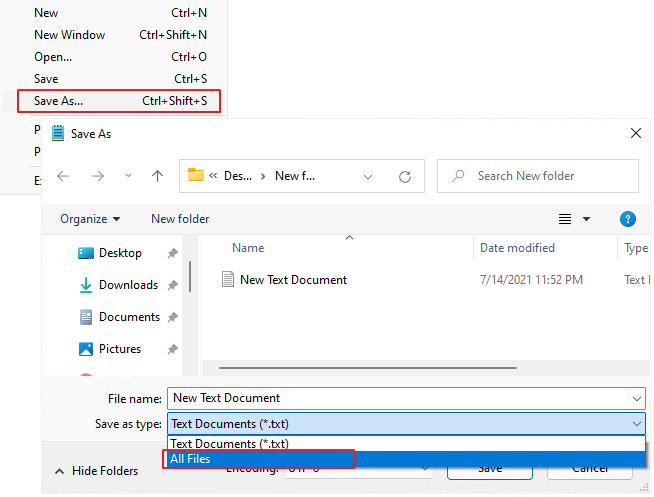Image resolution: width=654 pixels, height=497 pixels.
Task: Open the Organize dropdown menu
Action: click(x=90, y=219)
